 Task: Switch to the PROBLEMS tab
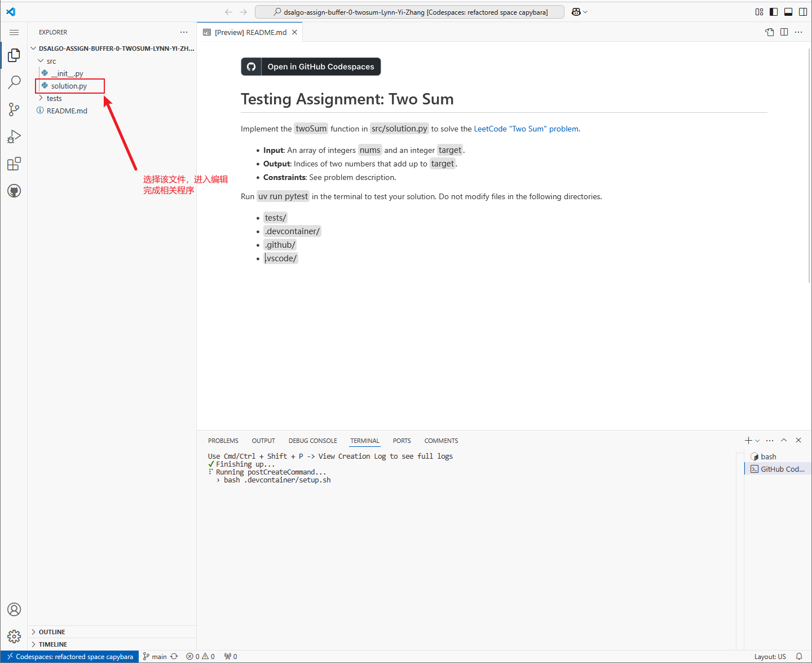pyautogui.click(x=223, y=441)
